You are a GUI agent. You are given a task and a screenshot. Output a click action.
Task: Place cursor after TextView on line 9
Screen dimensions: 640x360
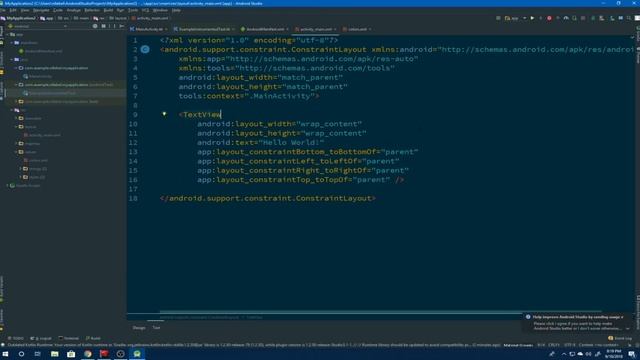[221, 115]
